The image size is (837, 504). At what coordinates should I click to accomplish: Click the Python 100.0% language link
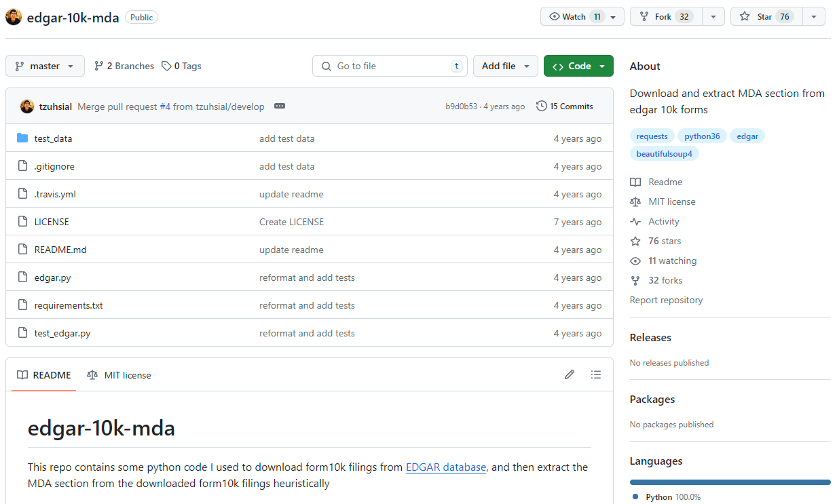pyautogui.click(x=667, y=497)
